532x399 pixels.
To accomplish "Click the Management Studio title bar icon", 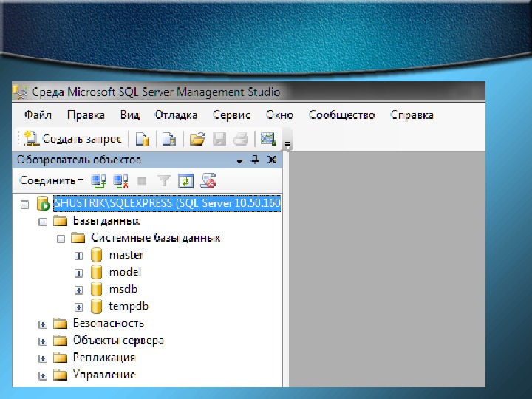I will pyautogui.click(x=20, y=92).
